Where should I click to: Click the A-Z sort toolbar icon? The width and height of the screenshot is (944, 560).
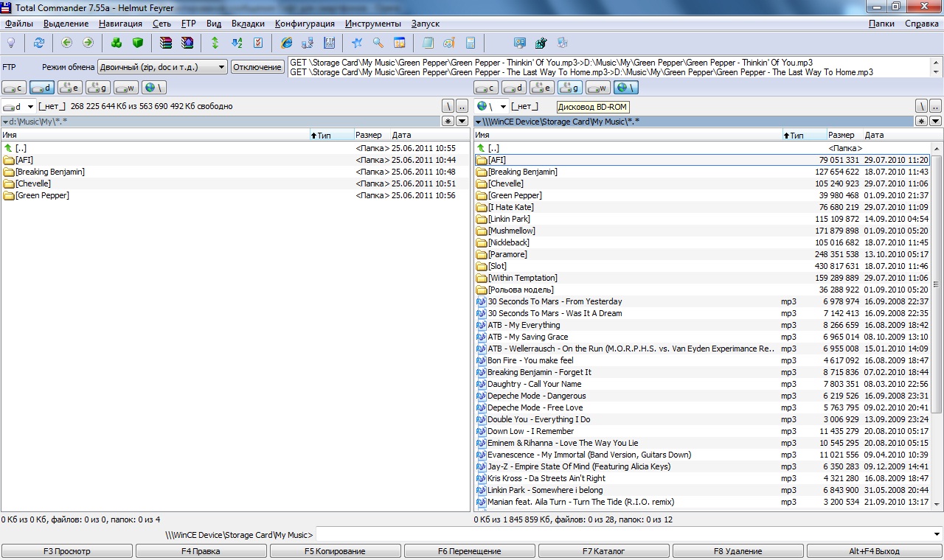tap(237, 43)
